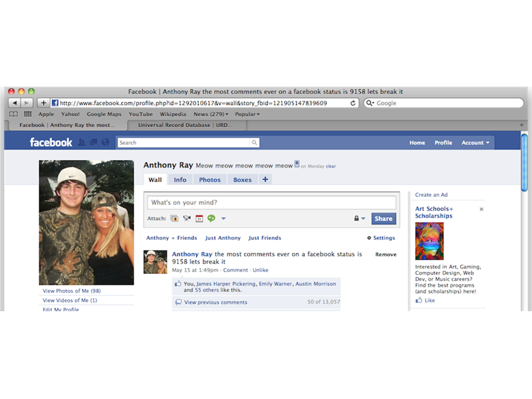Open messages in the top bar
The width and height of the screenshot is (532, 399).
[93, 142]
